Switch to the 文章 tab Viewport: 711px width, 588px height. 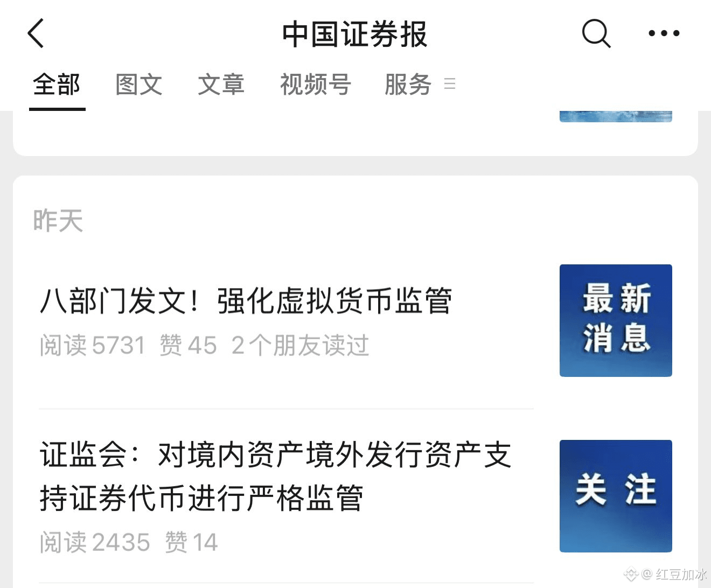[221, 85]
